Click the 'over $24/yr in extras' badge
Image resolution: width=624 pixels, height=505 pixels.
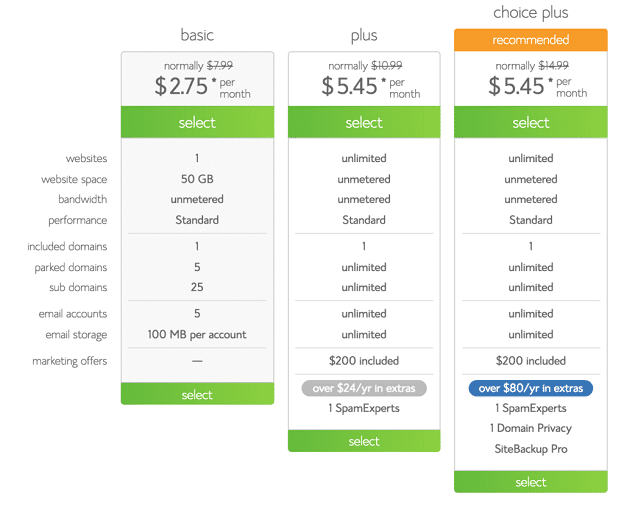point(364,387)
